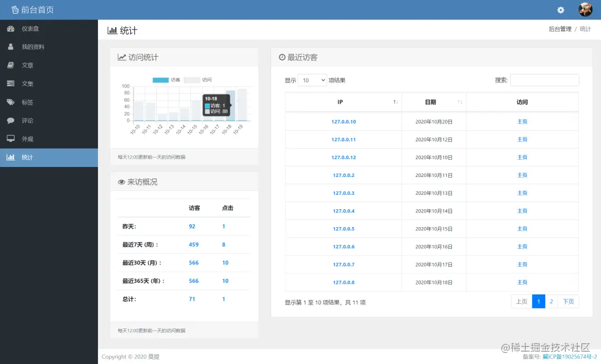Click 主页 link in 127.0.0.10 row
The height and width of the screenshot is (364, 601).
[522, 121]
